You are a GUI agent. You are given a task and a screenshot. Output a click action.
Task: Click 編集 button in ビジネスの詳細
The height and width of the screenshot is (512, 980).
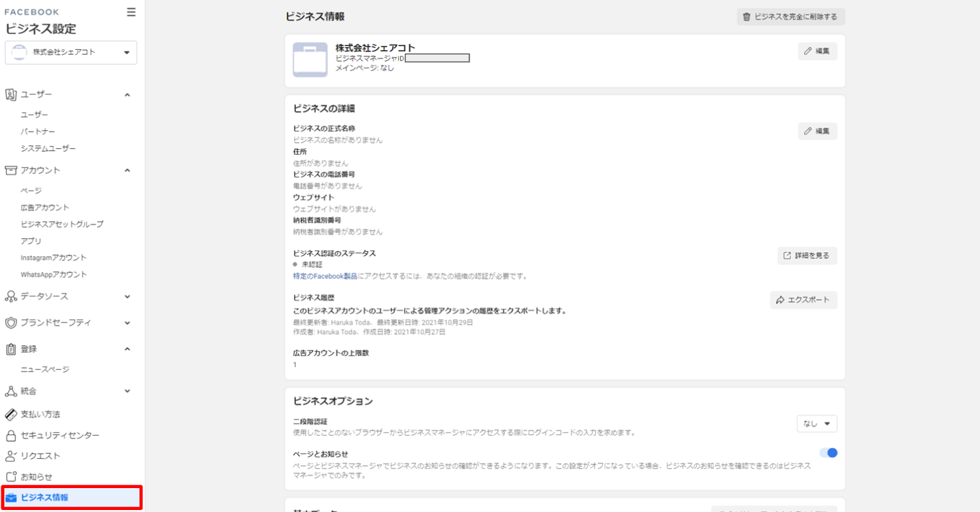817,131
